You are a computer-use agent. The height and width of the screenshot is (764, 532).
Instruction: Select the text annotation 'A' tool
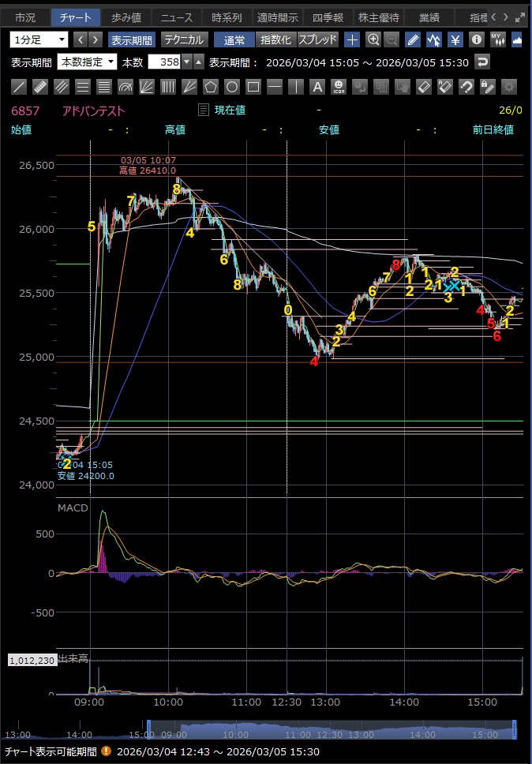pos(316,87)
